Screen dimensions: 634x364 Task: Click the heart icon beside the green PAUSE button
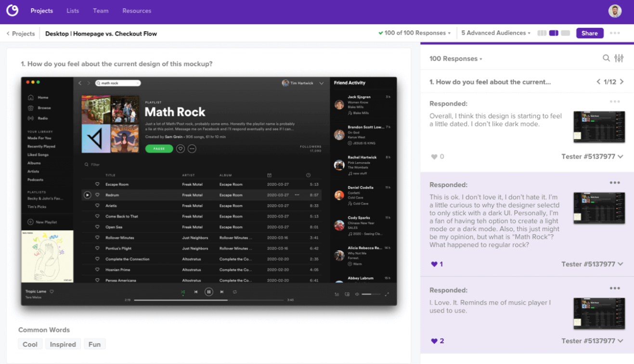pyautogui.click(x=181, y=149)
